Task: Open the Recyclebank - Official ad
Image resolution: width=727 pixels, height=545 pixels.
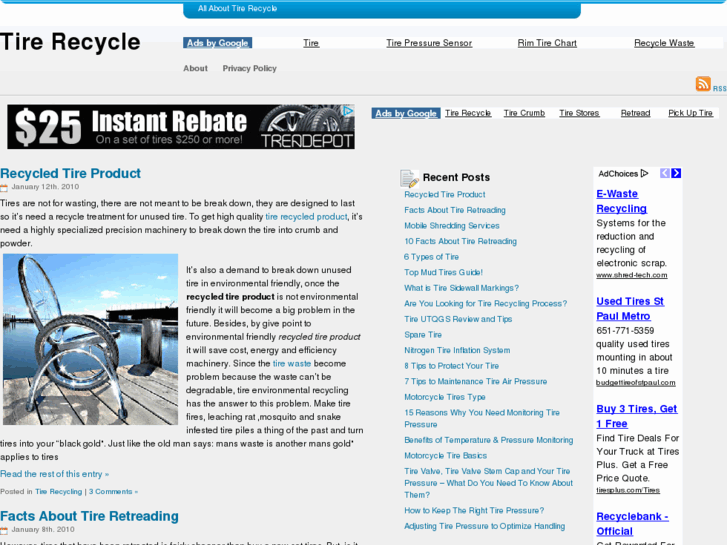Action: pos(632,524)
